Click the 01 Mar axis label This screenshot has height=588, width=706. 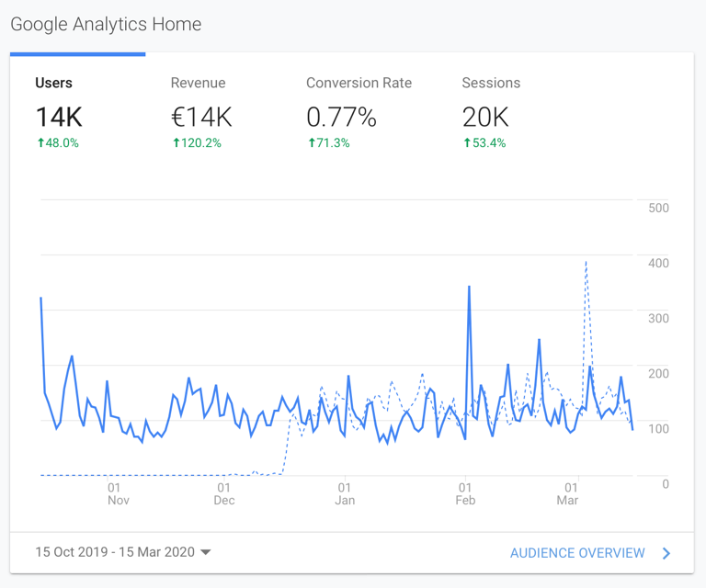tap(568, 494)
